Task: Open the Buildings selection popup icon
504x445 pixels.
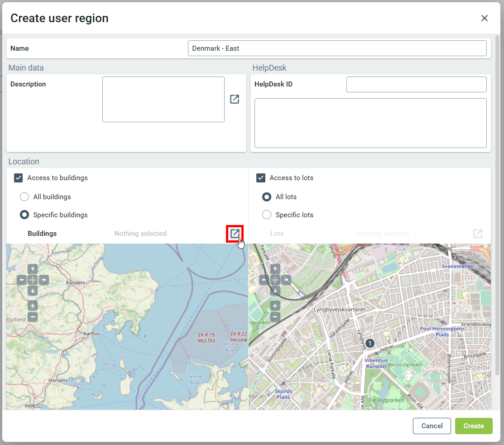Action: [x=235, y=234]
